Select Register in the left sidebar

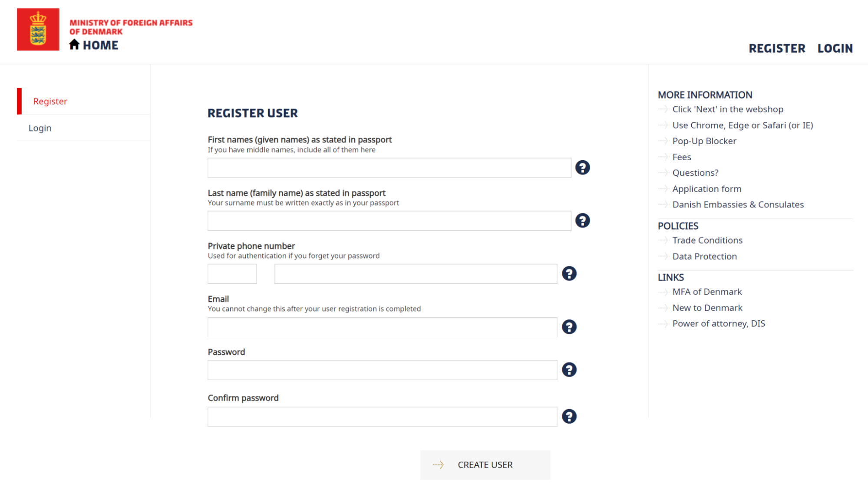coord(50,101)
